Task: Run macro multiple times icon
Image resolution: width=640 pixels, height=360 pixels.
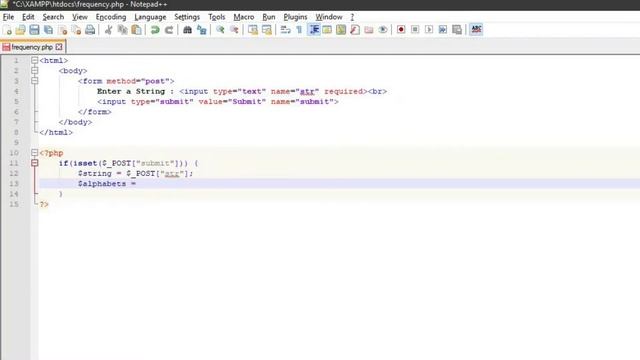Action: point(443,30)
